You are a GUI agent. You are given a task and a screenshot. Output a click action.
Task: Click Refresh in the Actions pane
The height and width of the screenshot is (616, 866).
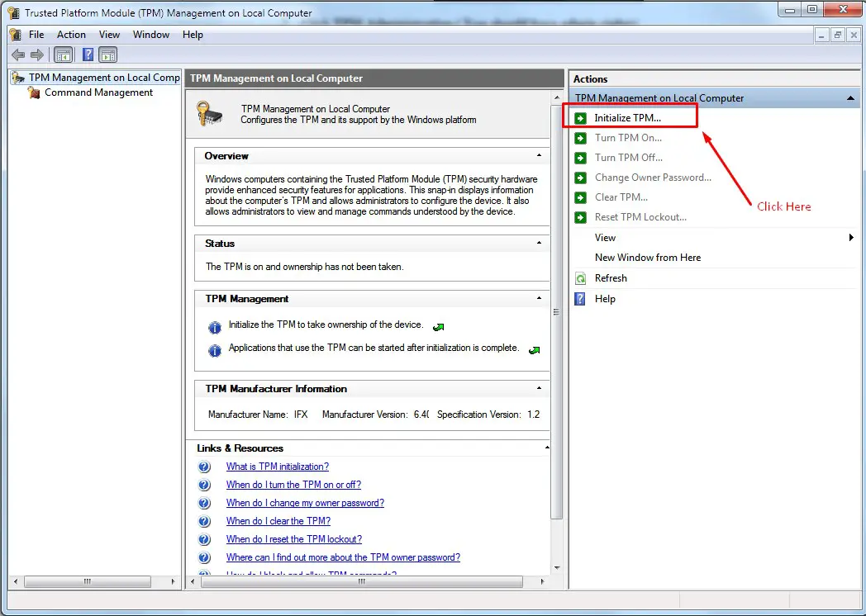(611, 278)
